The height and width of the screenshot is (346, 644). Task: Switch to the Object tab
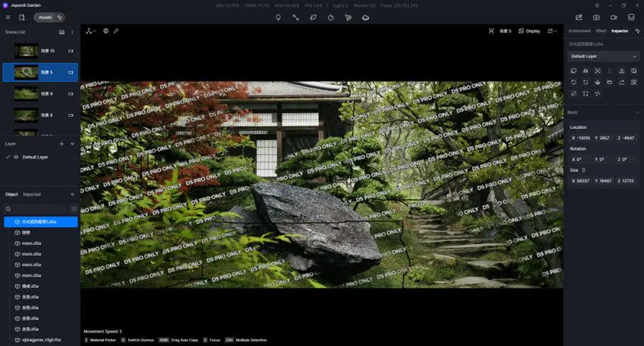pos(11,194)
